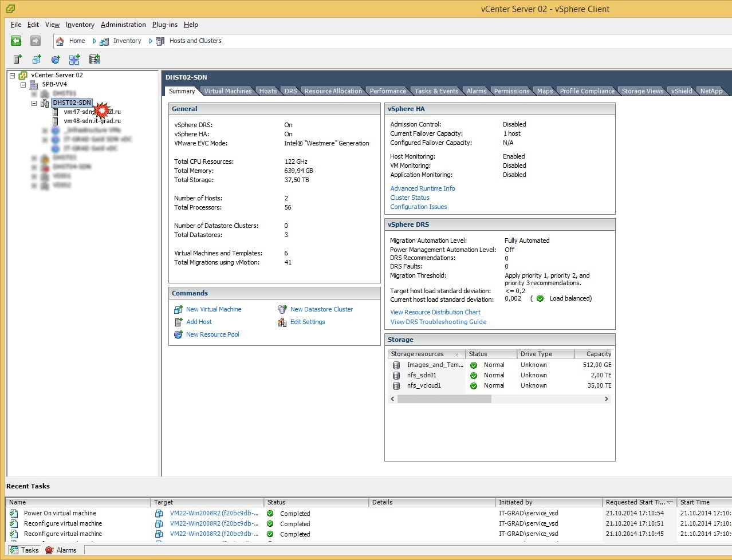Sort the Storage resources column header
Screen dimensions: 732x560
pos(426,354)
